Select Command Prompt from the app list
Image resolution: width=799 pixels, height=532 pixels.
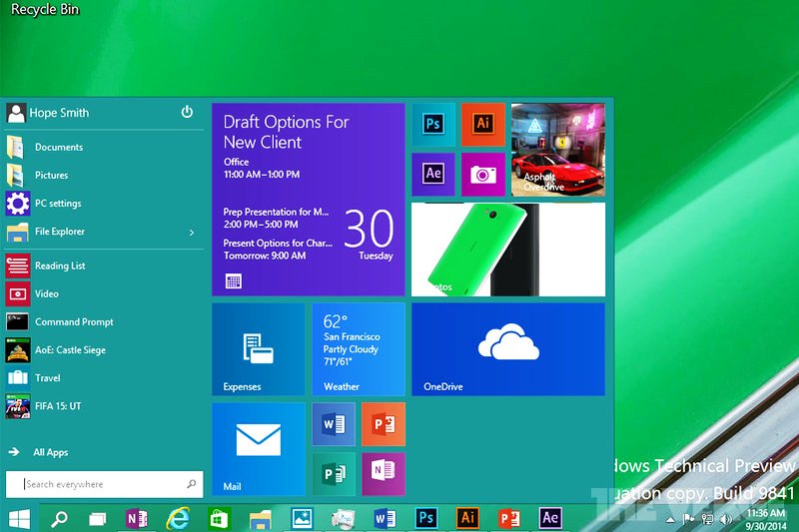tap(74, 322)
